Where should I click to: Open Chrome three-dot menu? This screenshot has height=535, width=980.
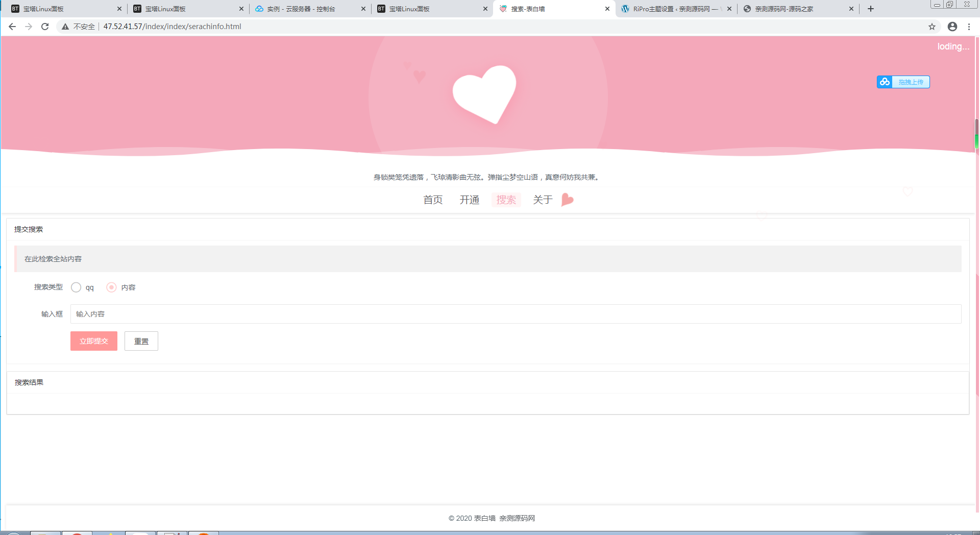[x=969, y=27]
